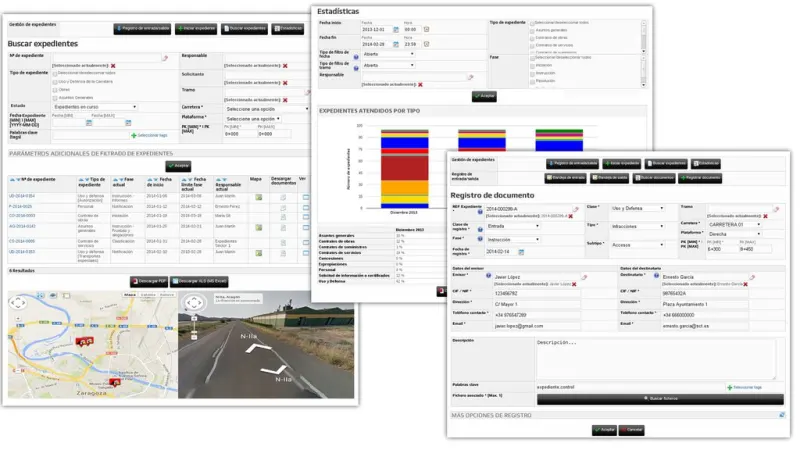This screenshot has width=800, height=450.
Task: Clear selected Nº de expediente in search window
Action: 113,66
